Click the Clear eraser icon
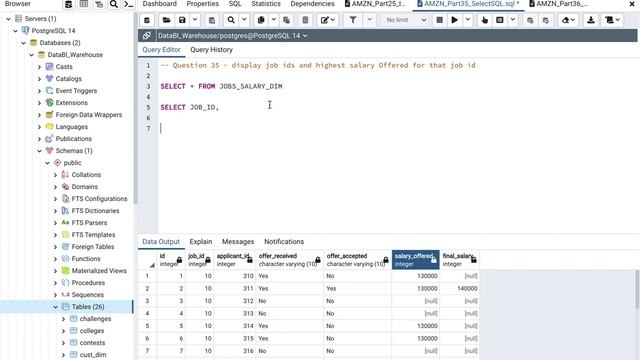Viewport: 640px width, 360px height. (x=568, y=20)
